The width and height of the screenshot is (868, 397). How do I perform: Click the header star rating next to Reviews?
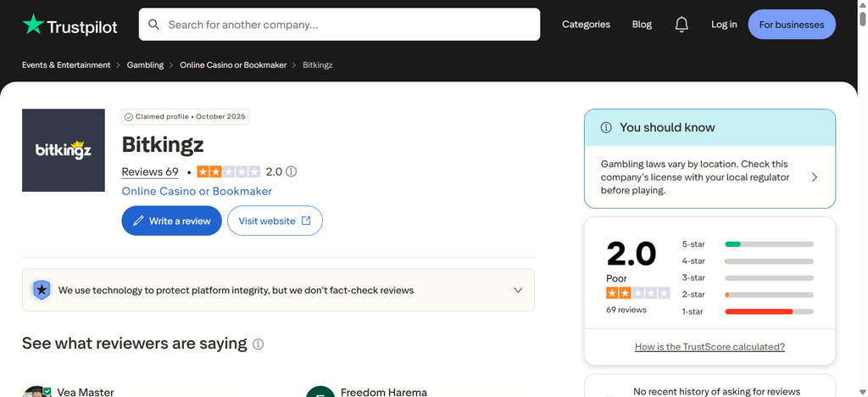pos(229,171)
